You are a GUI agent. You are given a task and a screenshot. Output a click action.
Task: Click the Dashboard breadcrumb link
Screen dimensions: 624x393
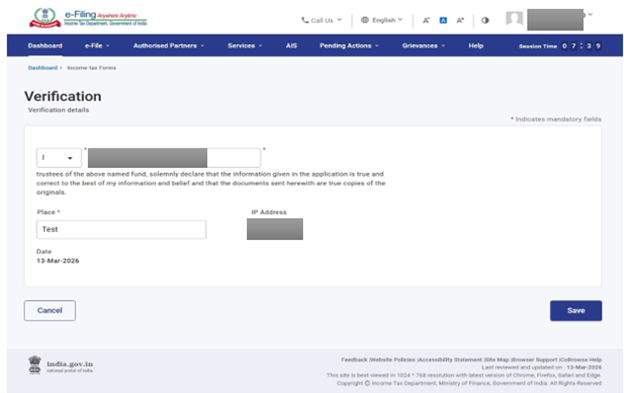tap(43, 68)
